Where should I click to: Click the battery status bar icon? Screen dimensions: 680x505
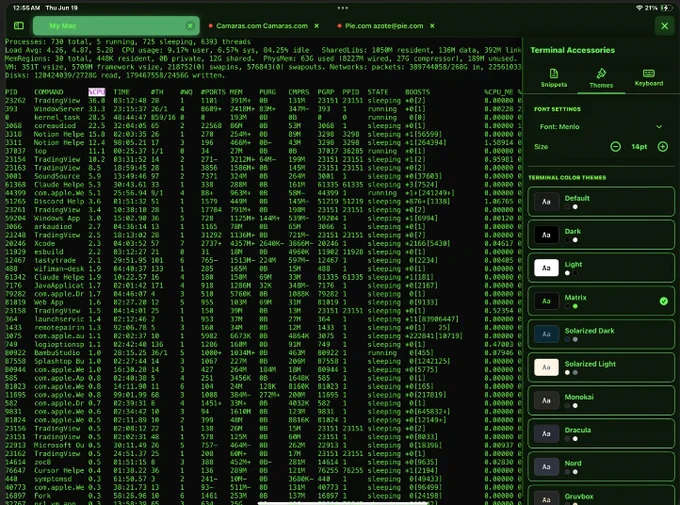[666, 7]
